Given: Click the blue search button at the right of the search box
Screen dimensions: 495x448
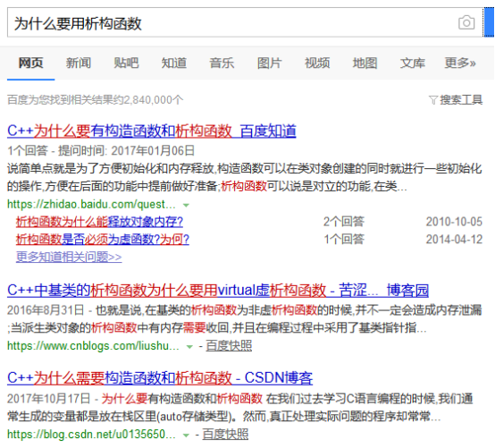Looking at the screenshot, I should (489, 22).
